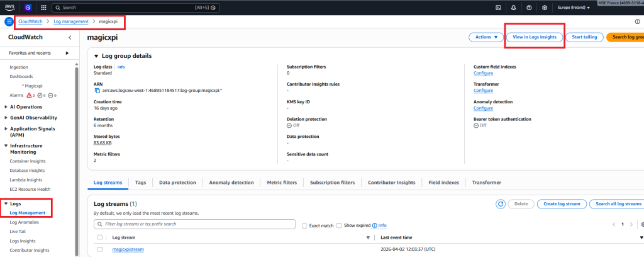
Task: Enable the Exact match checkbox
Action: tap(305, 225)
